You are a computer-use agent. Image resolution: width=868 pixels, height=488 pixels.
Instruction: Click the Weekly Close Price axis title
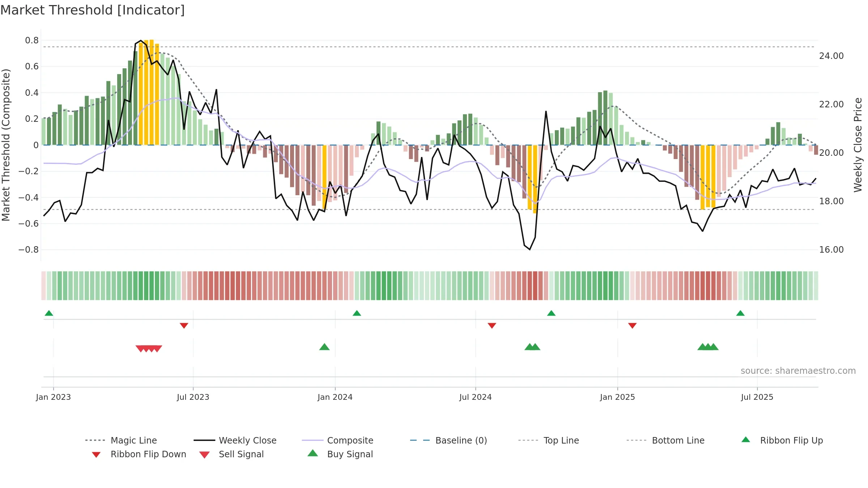coord(858,145)
